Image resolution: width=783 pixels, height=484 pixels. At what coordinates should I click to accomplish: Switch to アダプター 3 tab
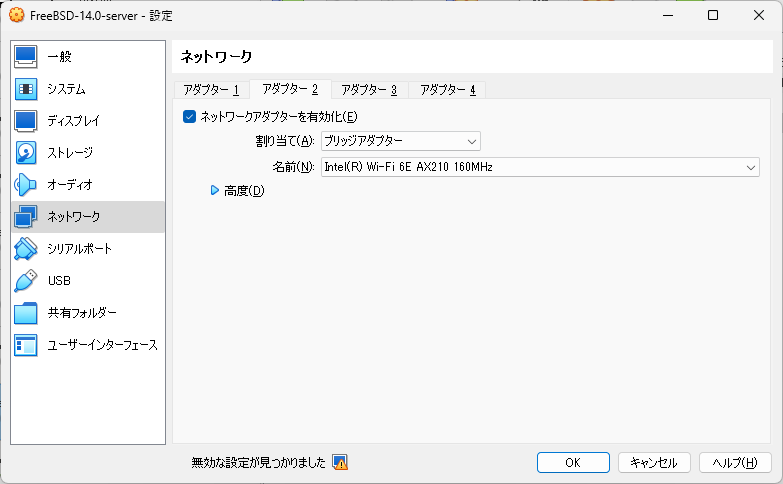pos(369,90)
